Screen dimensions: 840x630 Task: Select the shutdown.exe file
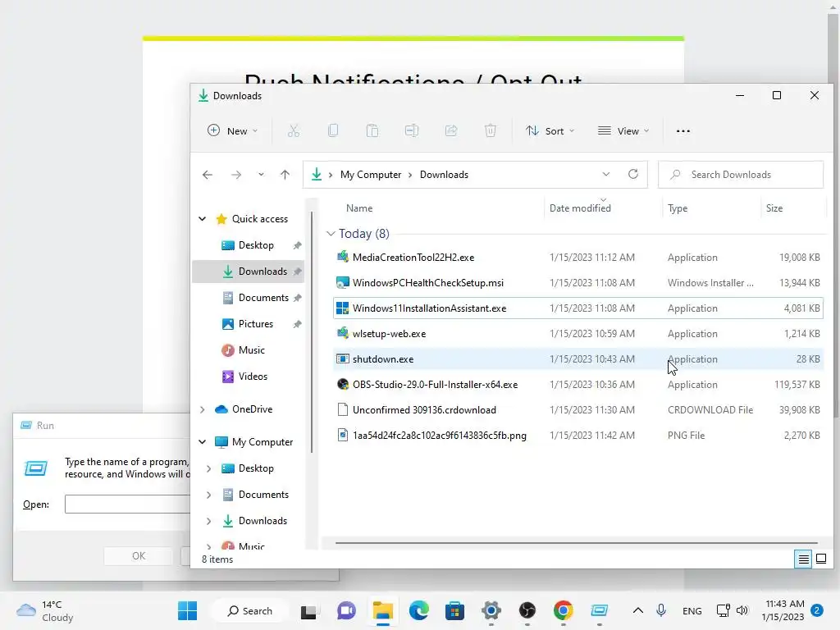click(x=578, y=359)
